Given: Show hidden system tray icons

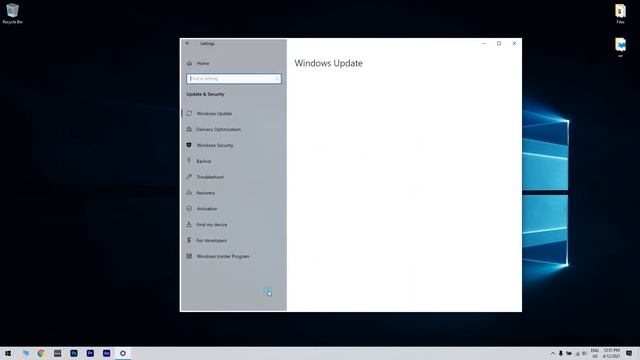Looking at the screenshot, I should pyautogui.click(x=553, y=353).
